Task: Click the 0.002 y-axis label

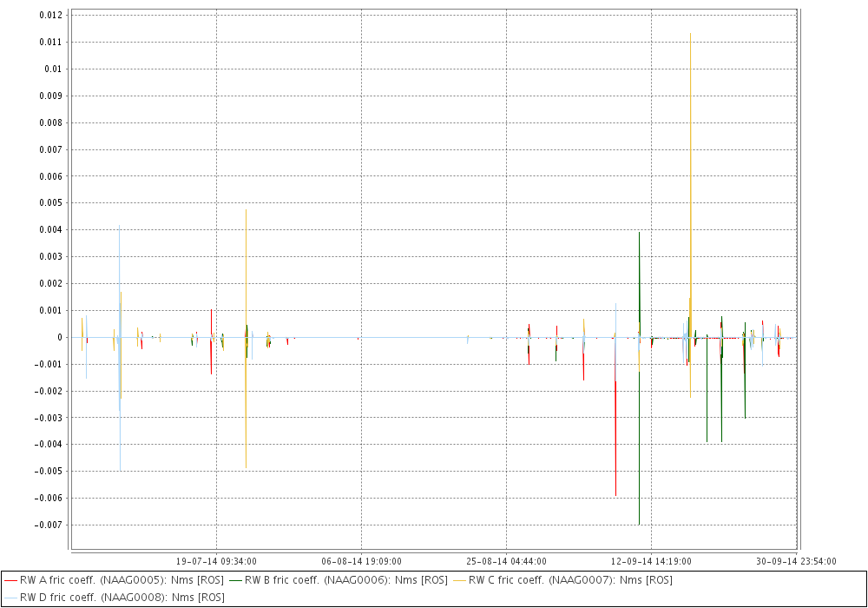Action: [51, 283]
